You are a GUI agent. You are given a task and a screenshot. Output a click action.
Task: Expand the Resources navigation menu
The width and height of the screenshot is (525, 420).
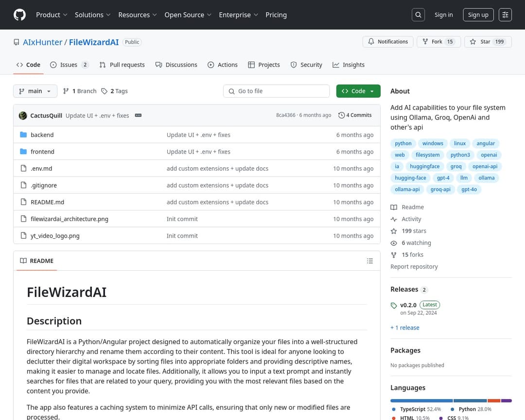[137, 15]
